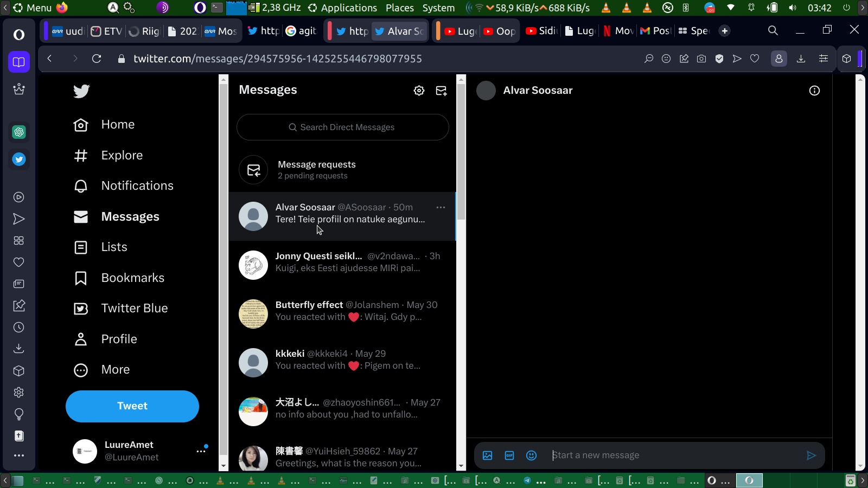Screen dimensions: 868x488
Task: Click the volume icon in system tray
Action: point(793,8)
